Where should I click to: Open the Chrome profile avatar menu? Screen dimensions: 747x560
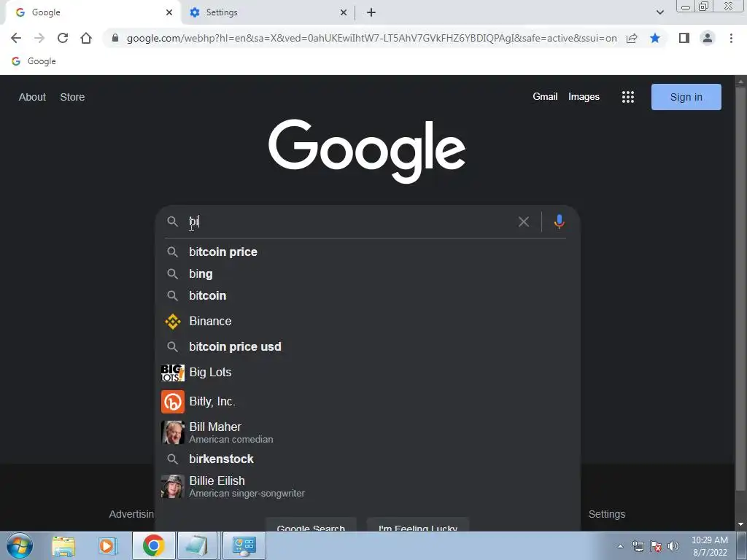click(x=708, y=38)
